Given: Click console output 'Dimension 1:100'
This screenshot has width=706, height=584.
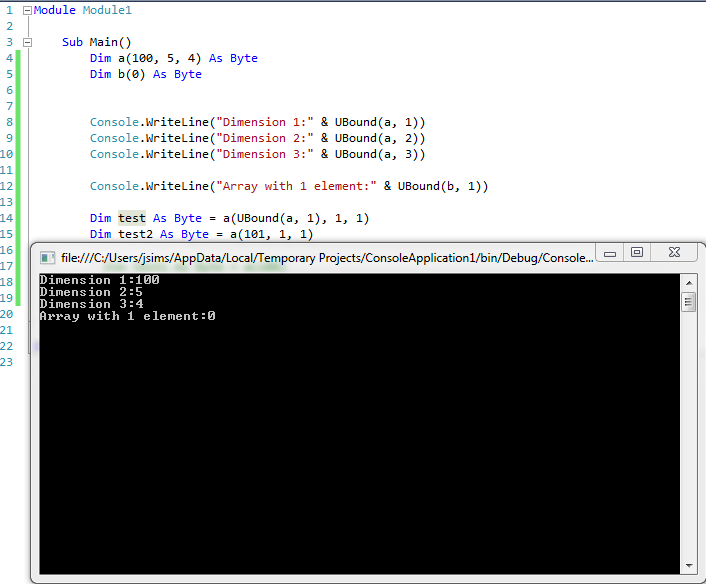Looking at the screenshot, I should [100, 280].
